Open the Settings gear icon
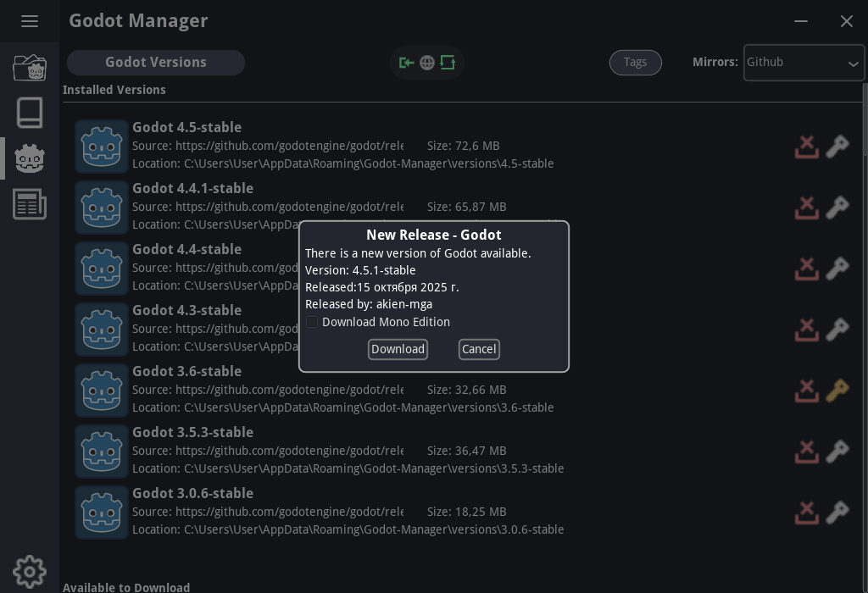The width and height of the screenshot is (868, 593). [30, 572]
